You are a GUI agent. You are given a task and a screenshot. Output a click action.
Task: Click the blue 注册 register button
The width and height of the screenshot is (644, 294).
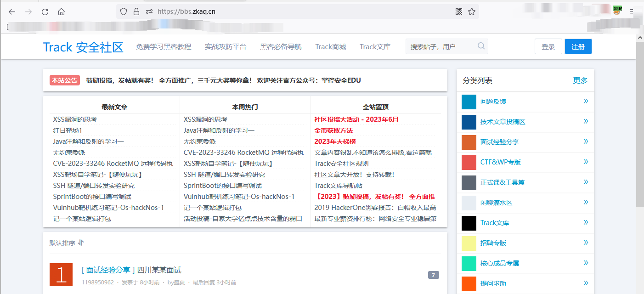pyautogui.click(x=578, y=46)
